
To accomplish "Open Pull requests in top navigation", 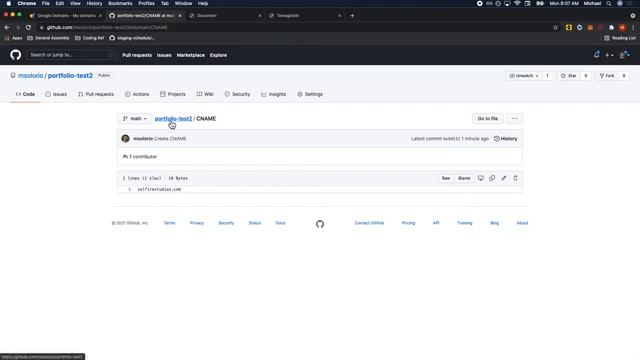I will [x=137, y=55].
